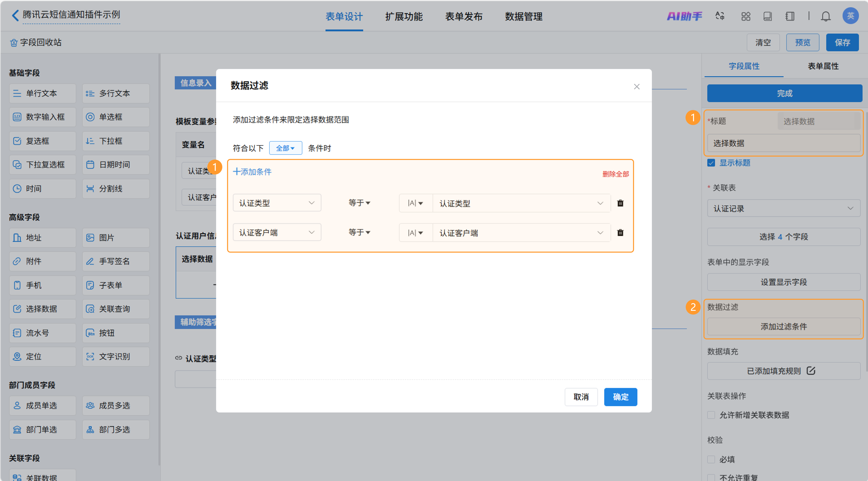
Task: Expand the 认证记录 related table dropdown
Action: click(x=783, y=208)
